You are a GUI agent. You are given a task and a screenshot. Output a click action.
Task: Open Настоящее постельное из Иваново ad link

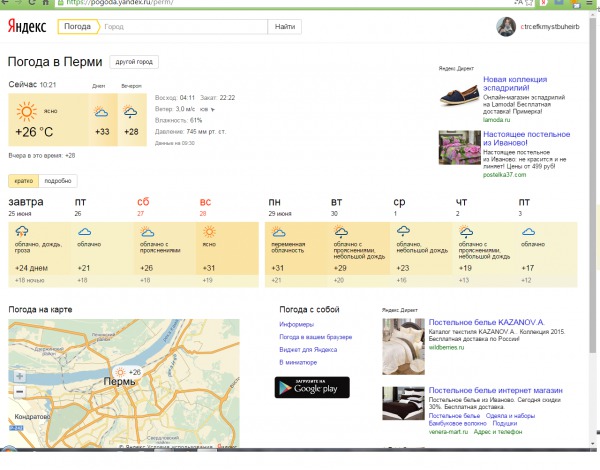[526, 138]
